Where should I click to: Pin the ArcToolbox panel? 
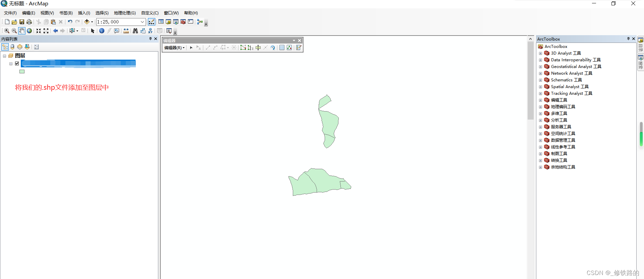tap(628, 39)
